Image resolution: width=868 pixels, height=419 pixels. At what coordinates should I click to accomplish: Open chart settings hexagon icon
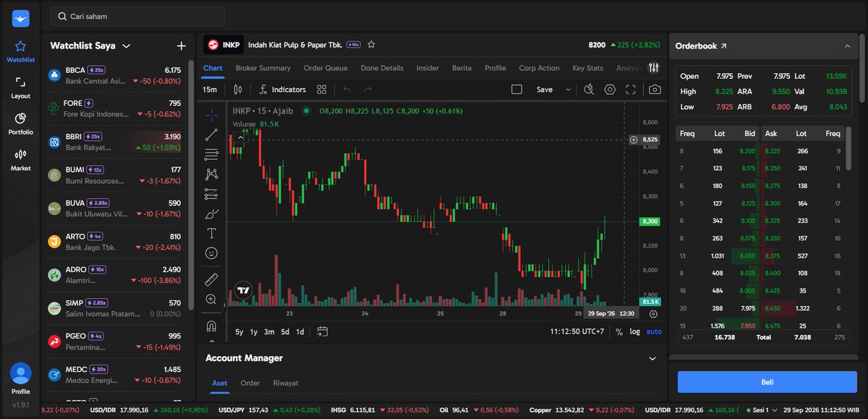pyautogui.click(x=610, y=90)
